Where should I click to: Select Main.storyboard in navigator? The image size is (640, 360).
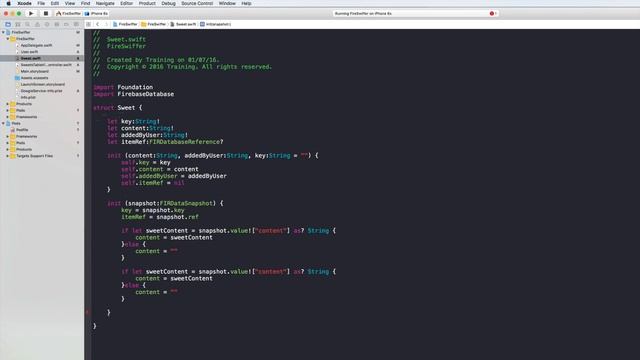tap(35, 71)
